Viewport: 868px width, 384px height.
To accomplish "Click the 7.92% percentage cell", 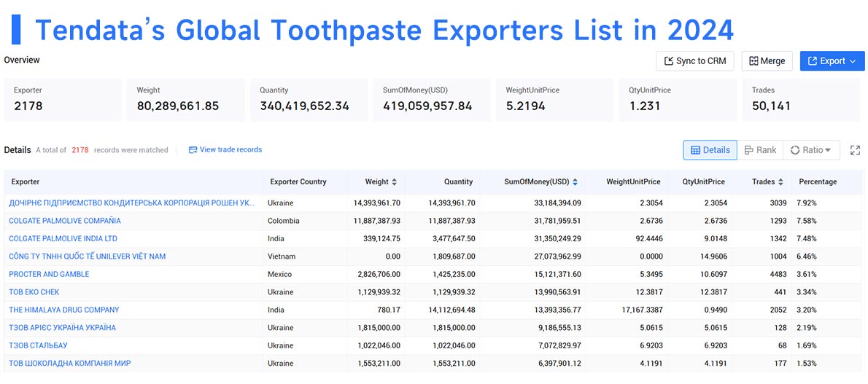I will pos(807,203).
